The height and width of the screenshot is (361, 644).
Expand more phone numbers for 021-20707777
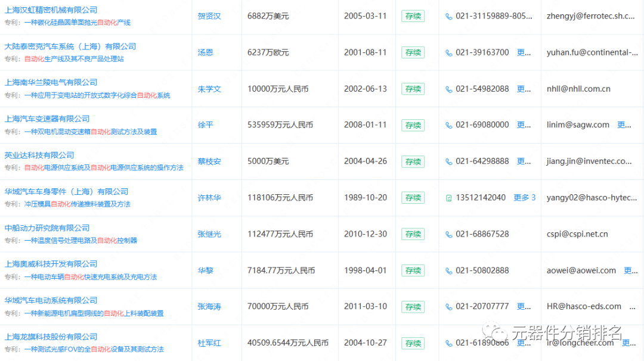[x=524, y=306]
